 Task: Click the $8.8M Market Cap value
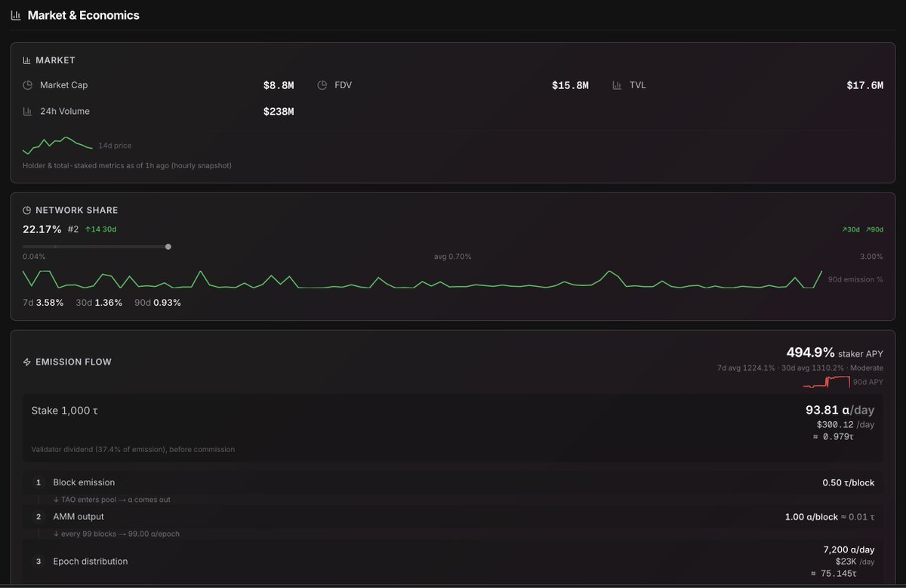click(x=279, y=85)
